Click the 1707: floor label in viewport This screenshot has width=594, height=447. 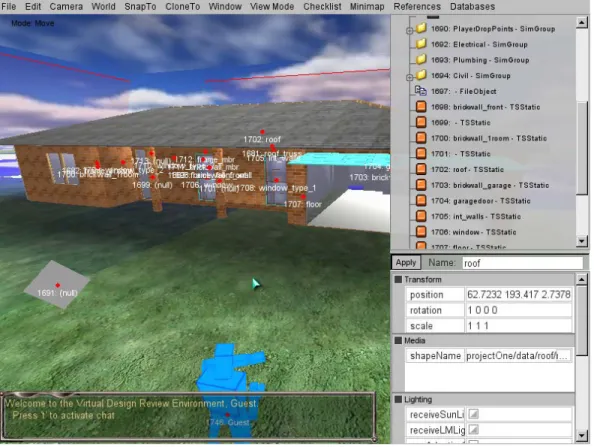click(x=302, y=204)
